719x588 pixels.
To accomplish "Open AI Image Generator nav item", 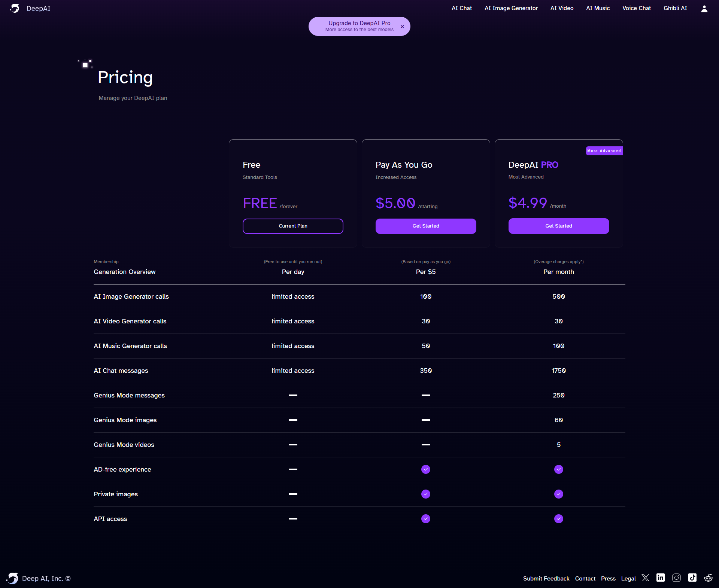I will tap(511, 8).
